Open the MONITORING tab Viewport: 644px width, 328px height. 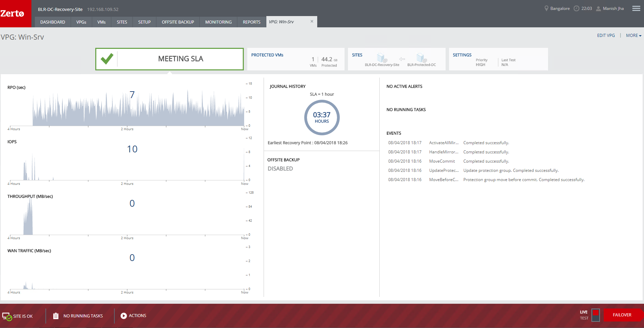[x=218, y=22]
